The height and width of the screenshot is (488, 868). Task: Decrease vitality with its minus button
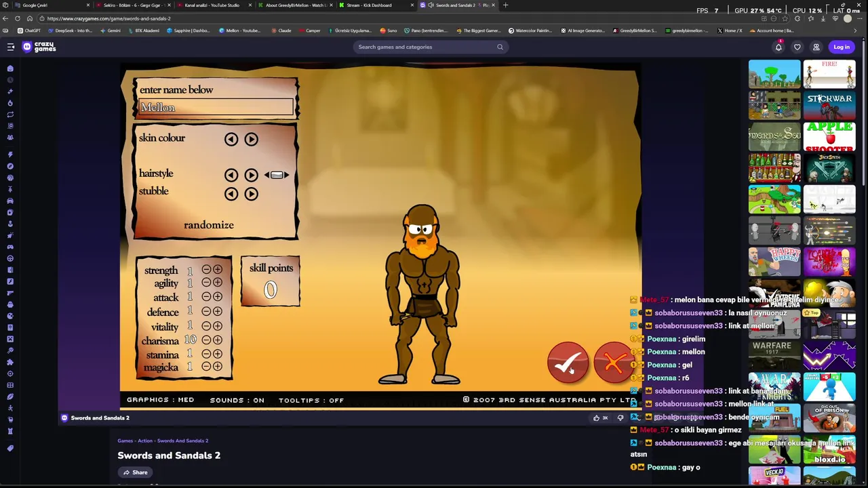click(206, 325)
